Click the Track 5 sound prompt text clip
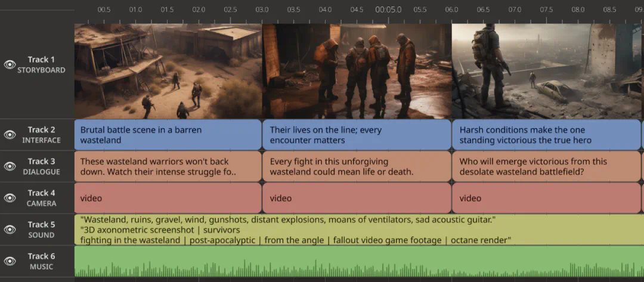The height and width of the screenshot is (282, 644). pyautogui.click(x=358, y=230)
